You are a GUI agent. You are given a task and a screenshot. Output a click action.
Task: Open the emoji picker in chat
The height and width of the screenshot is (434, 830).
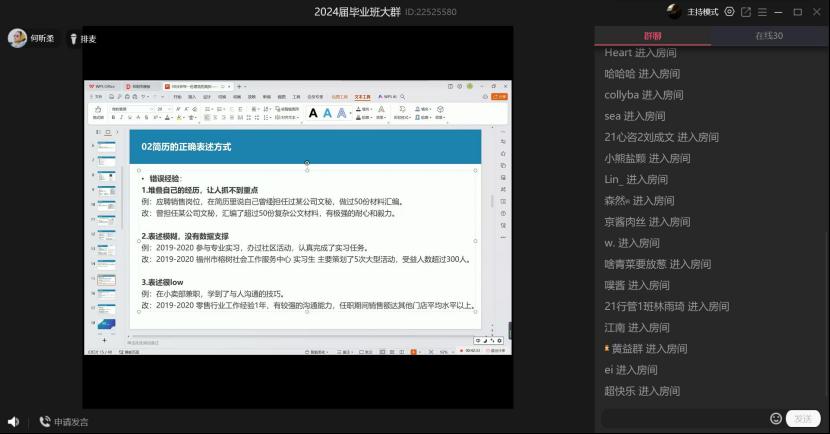[775, 418]
